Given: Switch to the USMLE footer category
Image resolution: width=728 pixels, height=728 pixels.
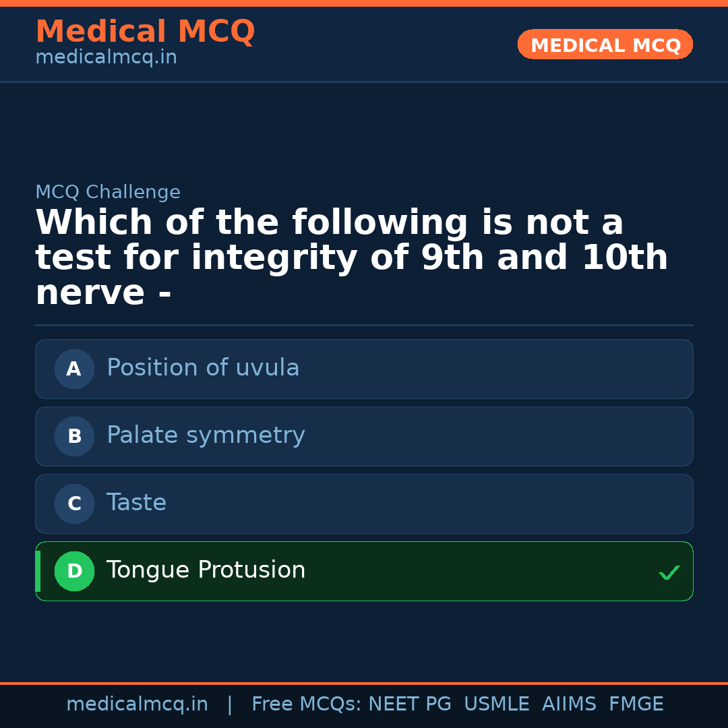Looking at the screenshot, I should pyautogui.click(x=497, y=704).
